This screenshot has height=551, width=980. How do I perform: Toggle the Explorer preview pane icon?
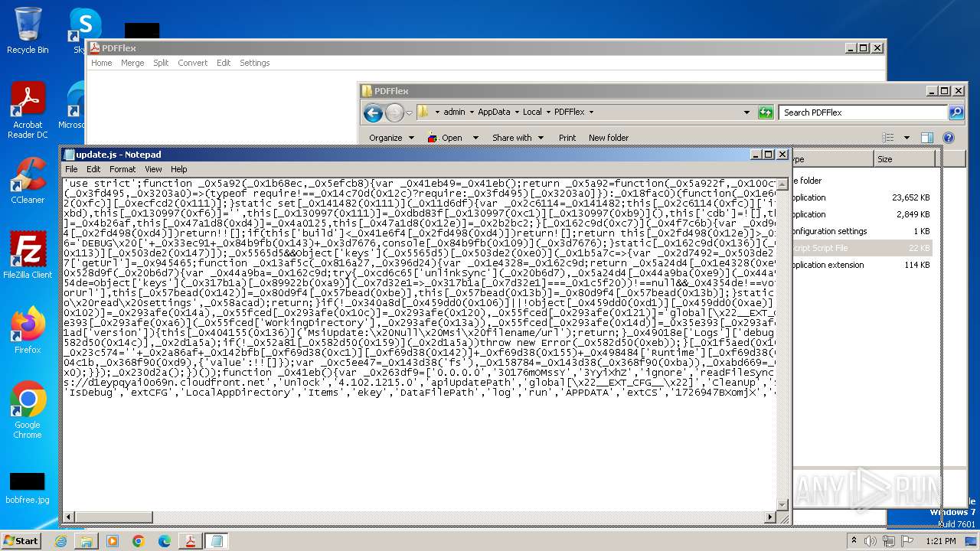tap(927, 138)
